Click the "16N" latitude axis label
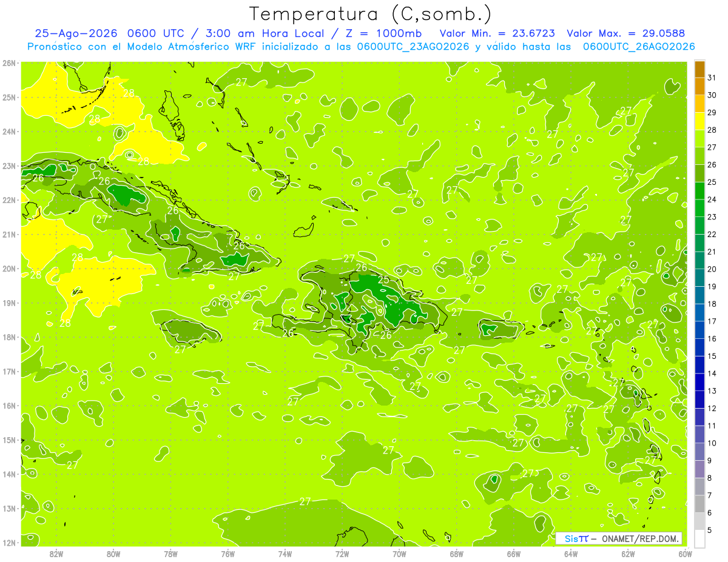The image size is (728, 562). click(10, 406)
